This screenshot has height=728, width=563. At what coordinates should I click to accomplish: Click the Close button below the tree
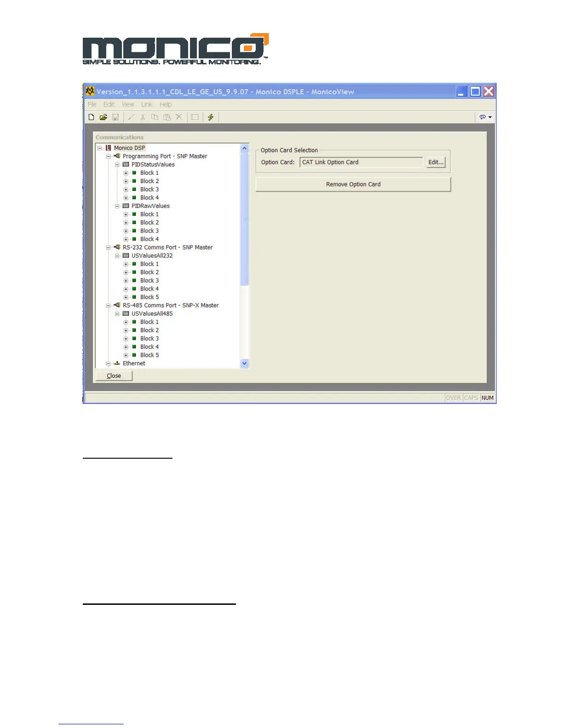(114, 375)
